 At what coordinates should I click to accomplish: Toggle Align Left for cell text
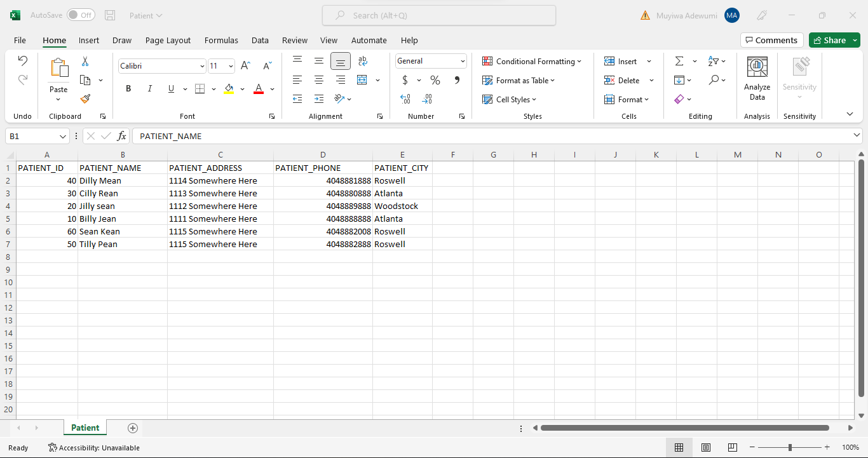pyautogui.click(x=297, y=80)
